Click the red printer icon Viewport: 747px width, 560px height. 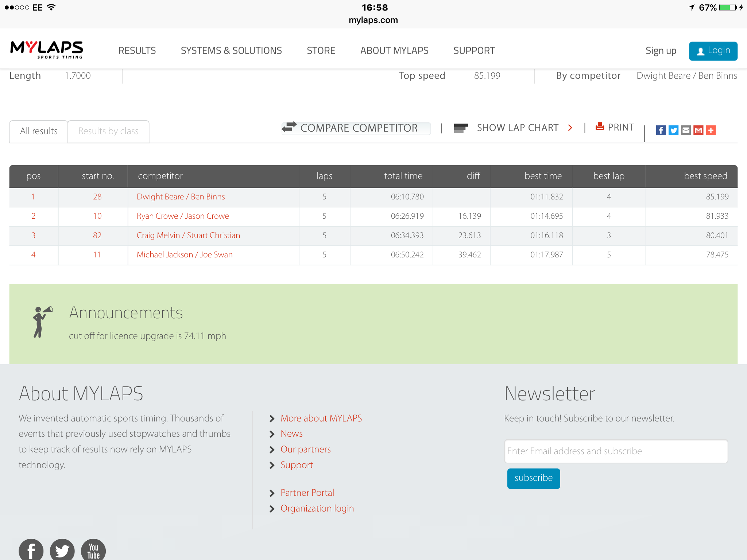[600, 127]
